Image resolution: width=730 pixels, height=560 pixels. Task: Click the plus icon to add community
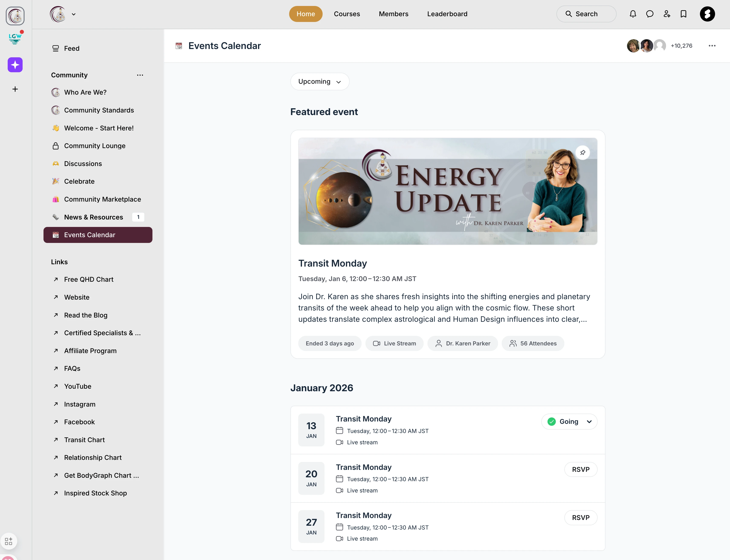point(15,89)
